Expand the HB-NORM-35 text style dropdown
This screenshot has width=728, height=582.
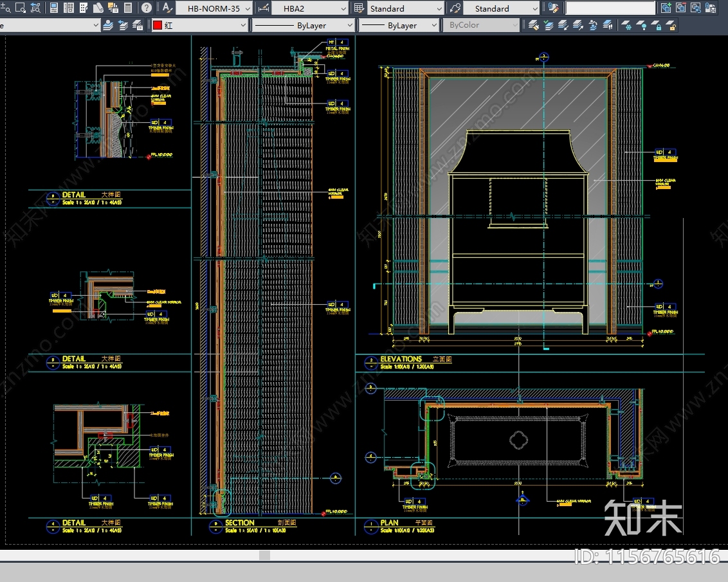(248, 9)
